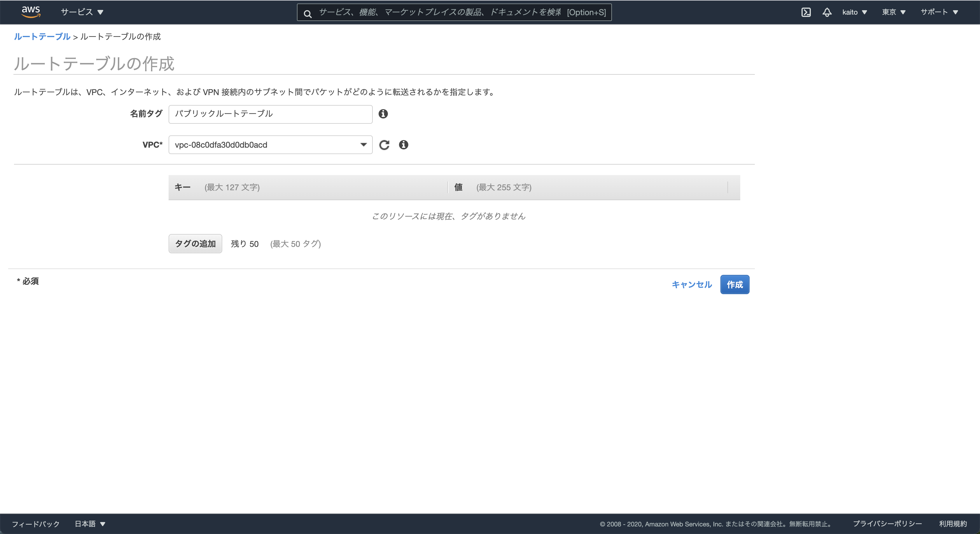Viewport: 980px width, 534px height.
Task: Refresh the VPC list with reload icon
Action: coord(384,145)
